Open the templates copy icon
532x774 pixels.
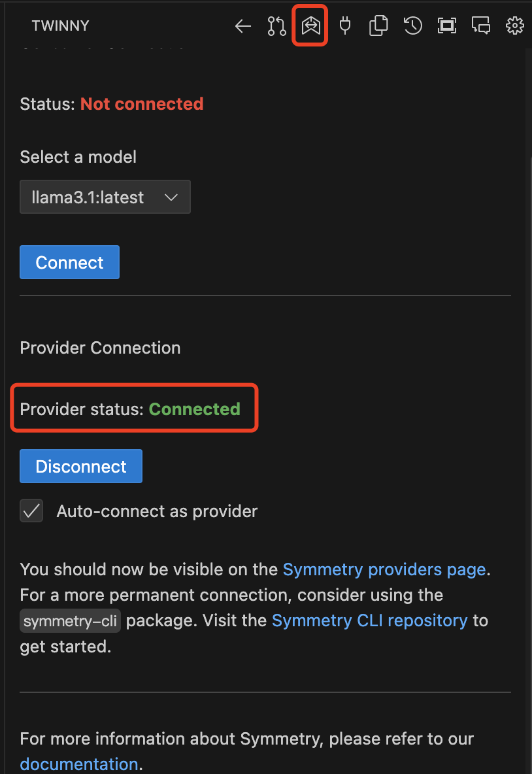pyautogui.click(x=378, y=25)
